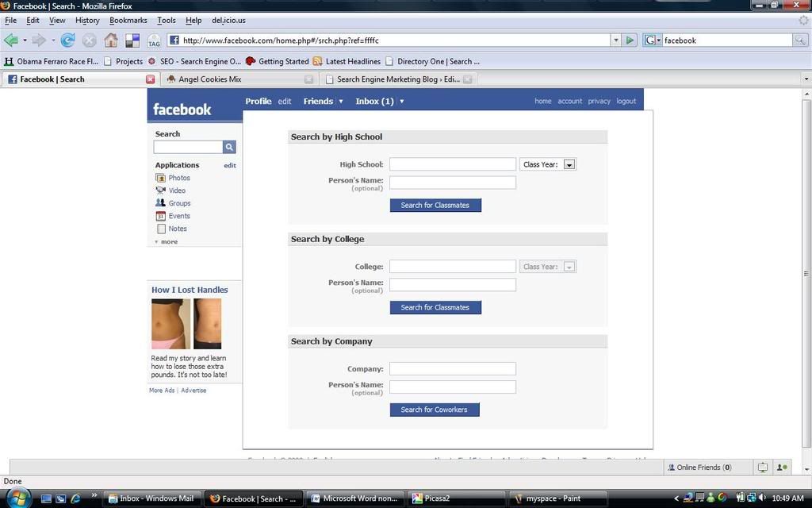Switch to the Search Engine Marketing Blog tab

pos(398,79)
